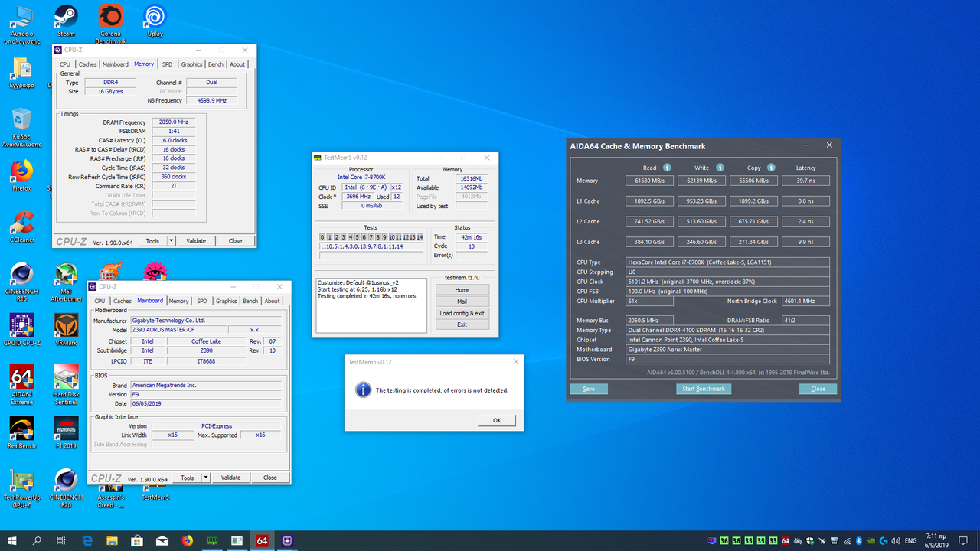Viewport: 980px width, 551px height.
Task: Launch Firefox from the desktop shortcut
Action: (21, 175)
